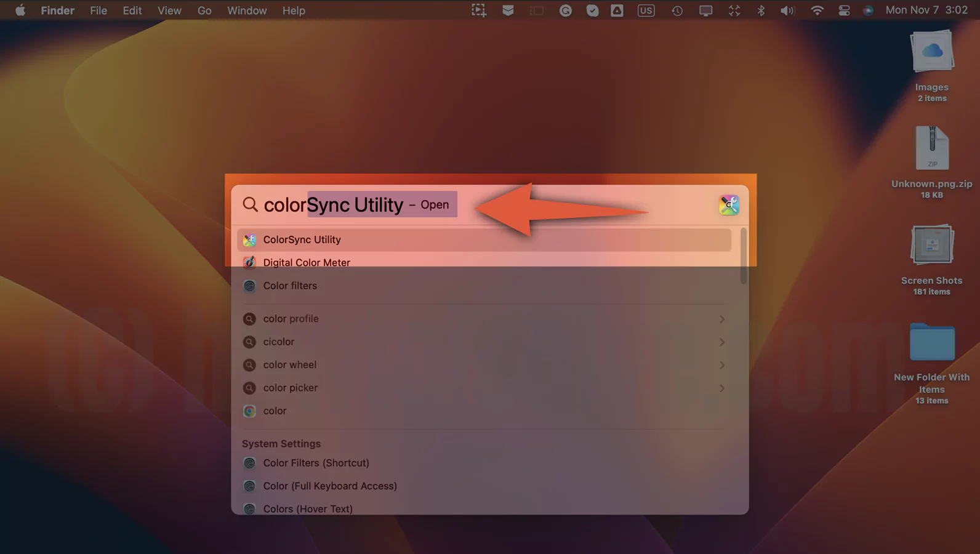Open Colors (Hover Text) setting
This screenshot has height=554, width=980.
tap(484, 508)
